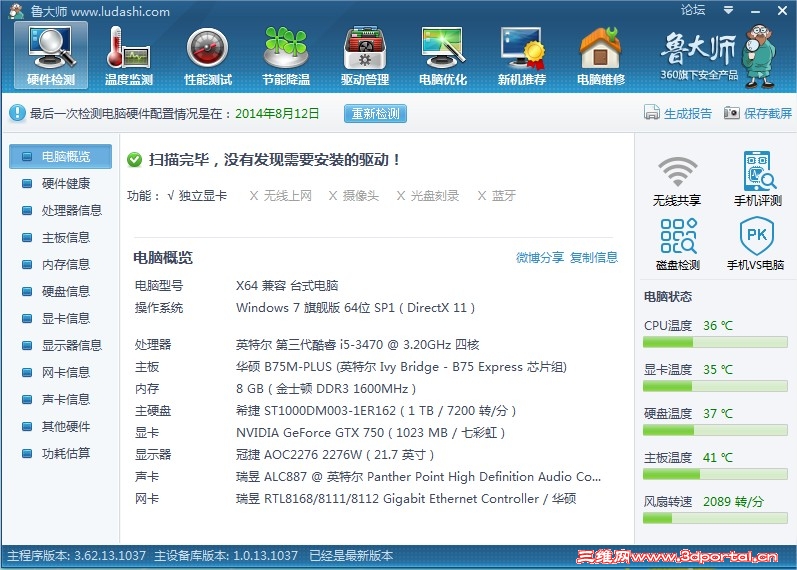Click 已经是最新版本 status text
797x570 pixels.
tap(351, 555)
